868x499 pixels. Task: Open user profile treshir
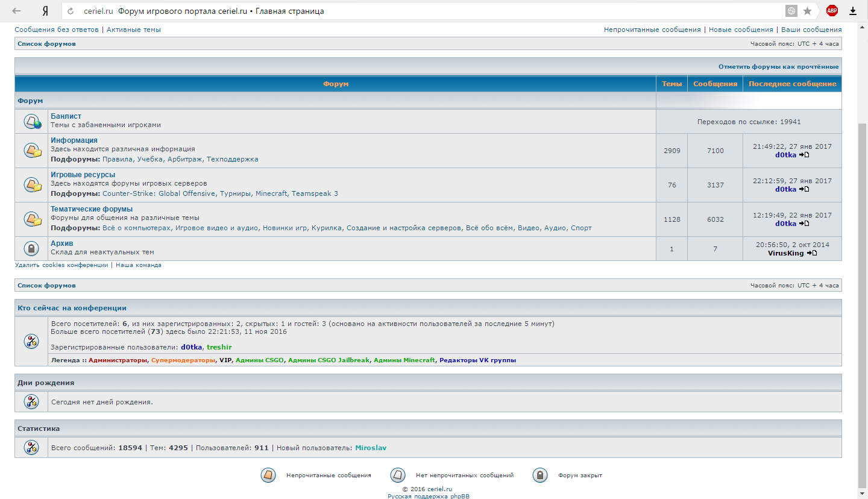tap(219, 347)
